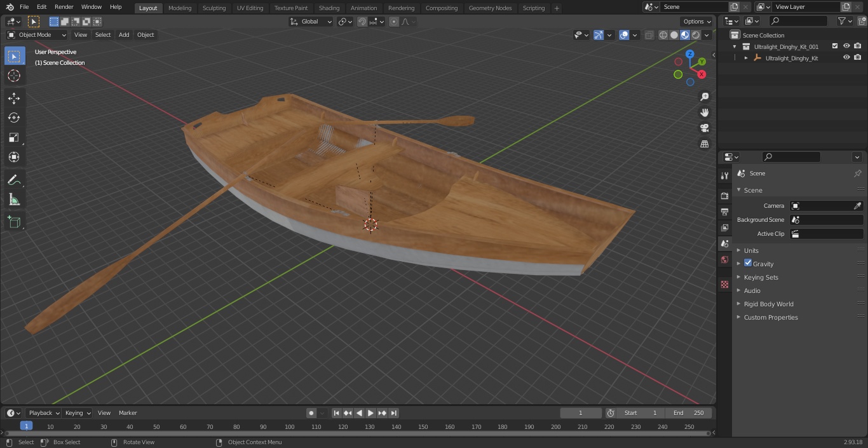Activate the Add Cube tool
The height and width of the screenshot is (448, 868).
pos(14,222)
